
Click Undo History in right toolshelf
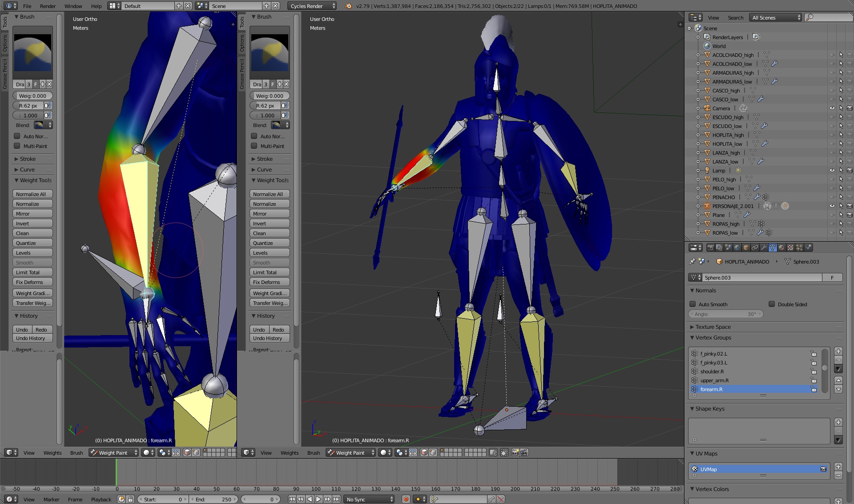[270, 338]
